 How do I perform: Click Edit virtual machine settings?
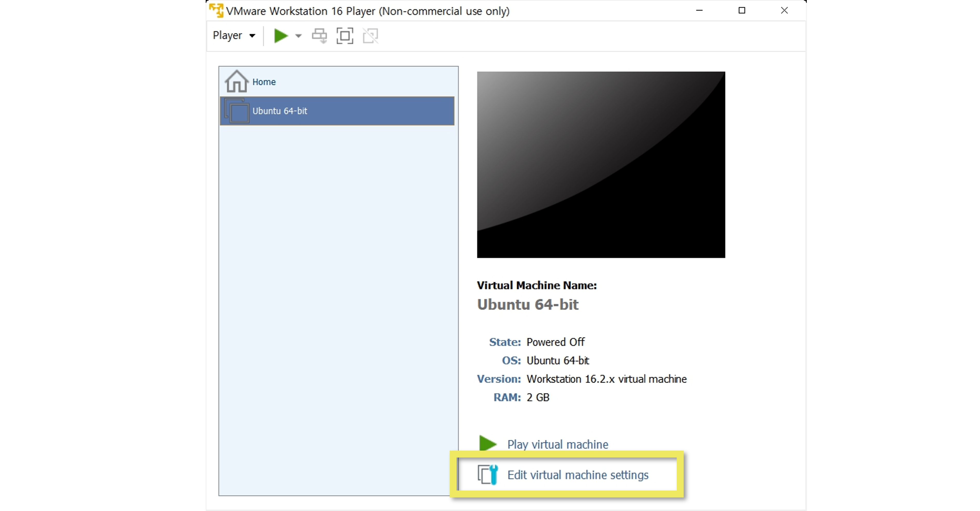[x=577, y=474]
